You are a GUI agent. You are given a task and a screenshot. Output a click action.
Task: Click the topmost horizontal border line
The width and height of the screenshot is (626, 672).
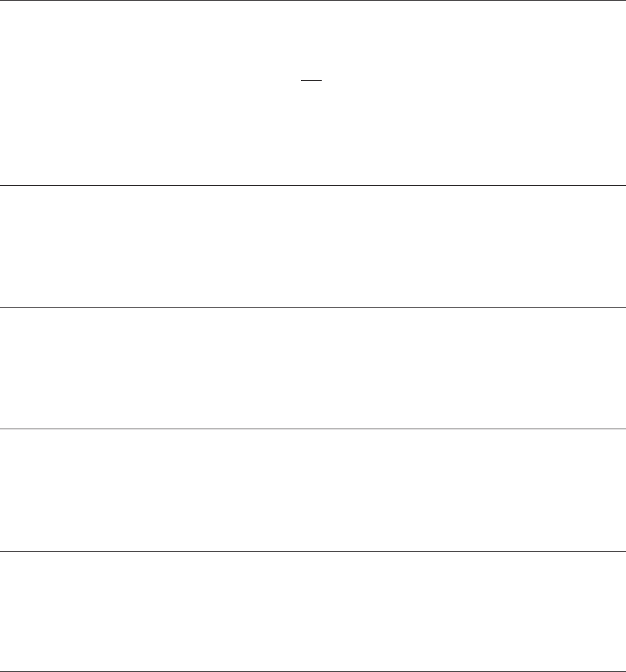pos(313,1)
